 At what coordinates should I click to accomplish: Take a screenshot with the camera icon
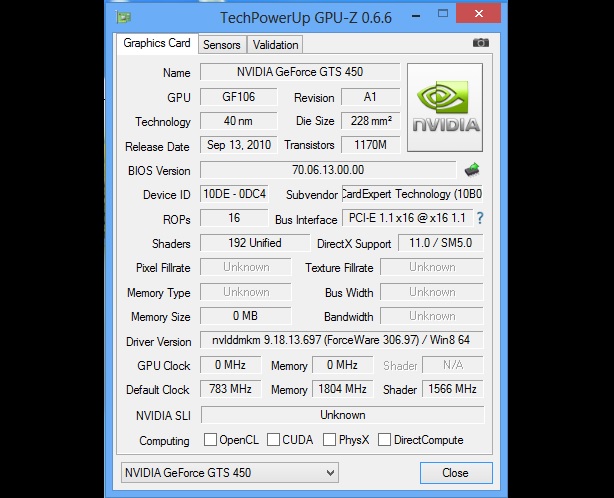pos(480,43)
